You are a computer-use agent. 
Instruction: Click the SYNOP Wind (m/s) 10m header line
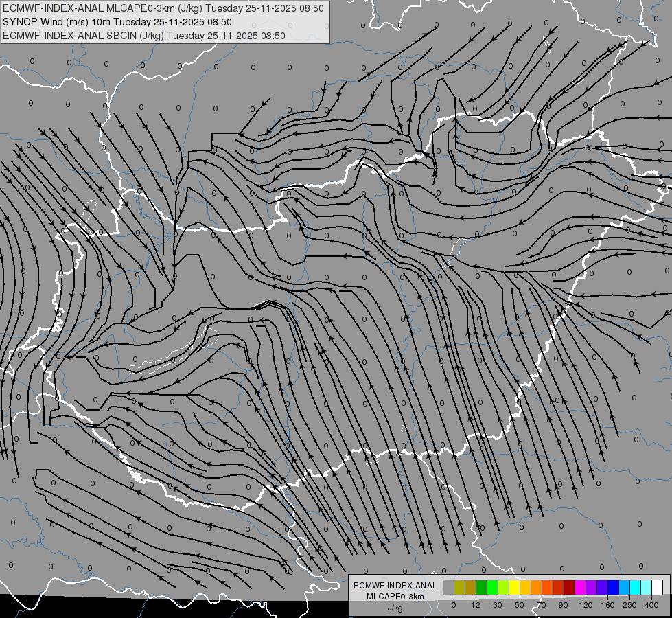point(117,22)
